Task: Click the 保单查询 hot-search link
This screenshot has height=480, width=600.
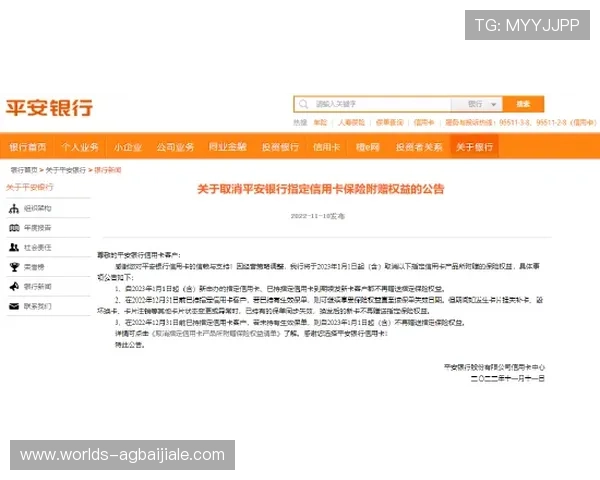Action: pyautogui.click(x=390, y=122)
